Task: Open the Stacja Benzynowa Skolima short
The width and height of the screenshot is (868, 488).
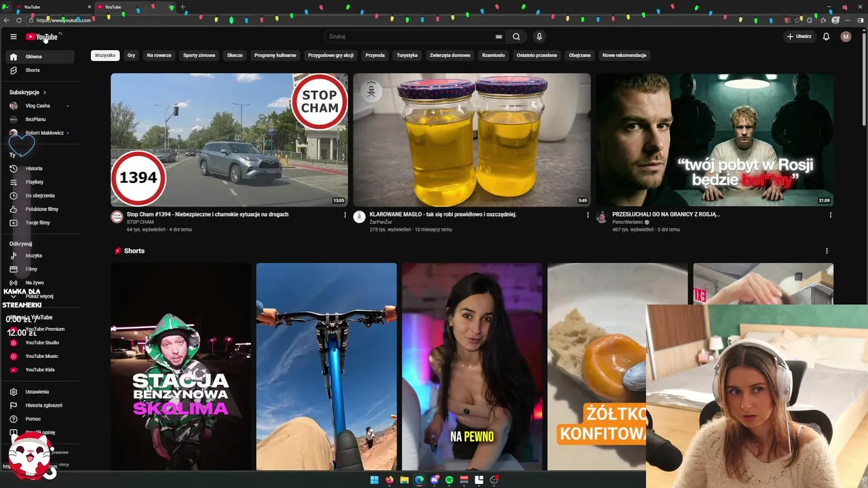Action: click(x=181, y=367)
